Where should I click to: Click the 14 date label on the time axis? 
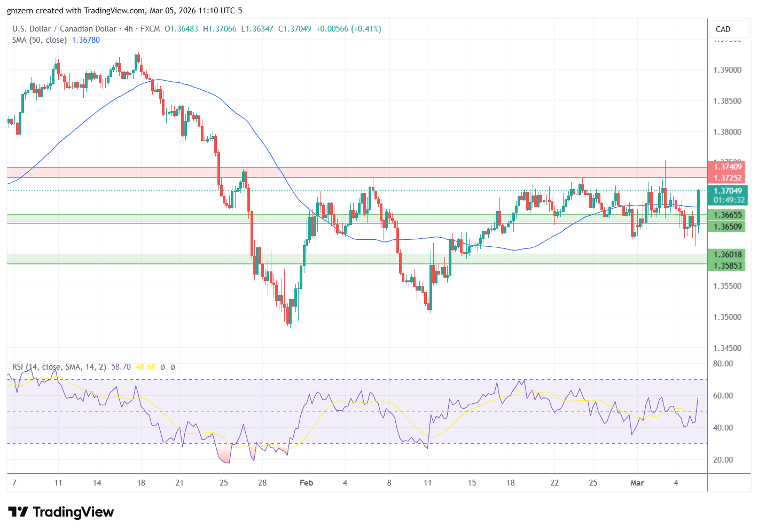97,483
